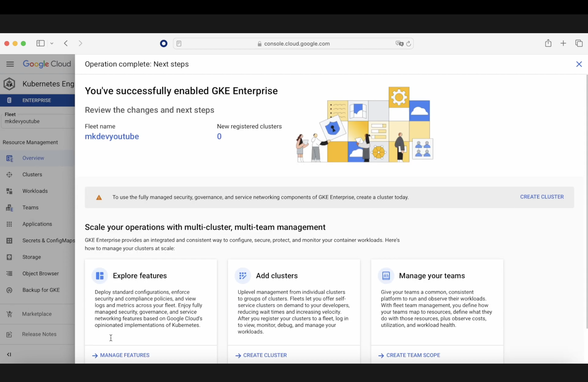
Task: Select the Teams menu item
Action: point(38,208)
